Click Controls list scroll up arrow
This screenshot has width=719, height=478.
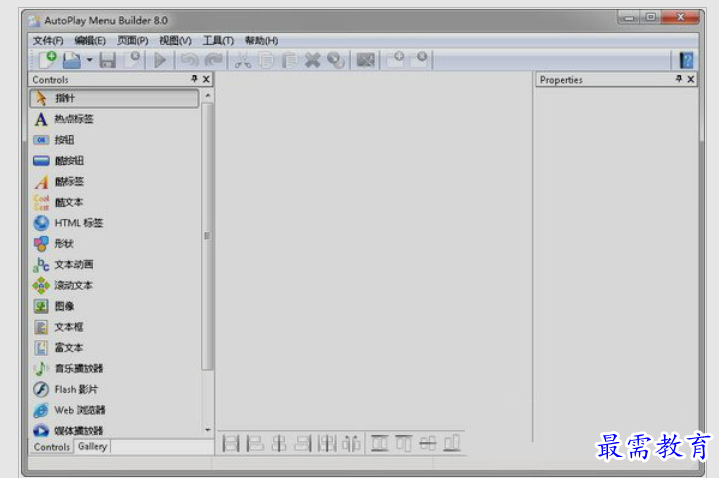(x=208, y=95)
